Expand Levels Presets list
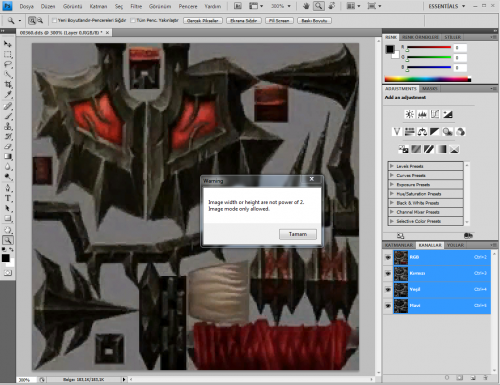Image resolution: width=500 pixels, height=385 pixels. (392, 166)
